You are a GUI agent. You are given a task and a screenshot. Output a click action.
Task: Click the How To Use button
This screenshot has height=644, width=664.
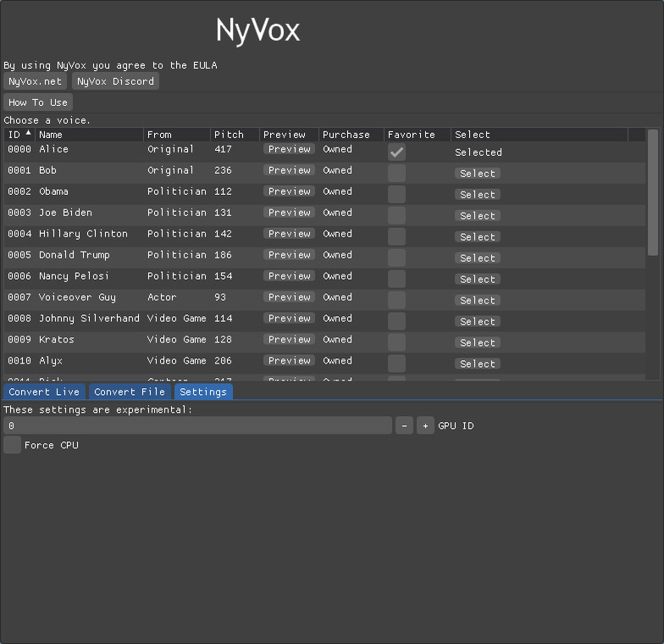pos(38,103)
